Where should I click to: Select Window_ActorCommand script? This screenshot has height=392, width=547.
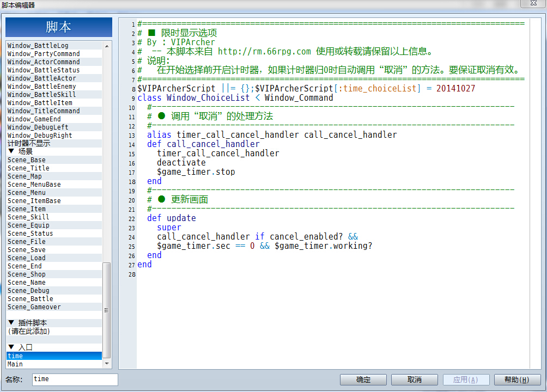[54, 62]
